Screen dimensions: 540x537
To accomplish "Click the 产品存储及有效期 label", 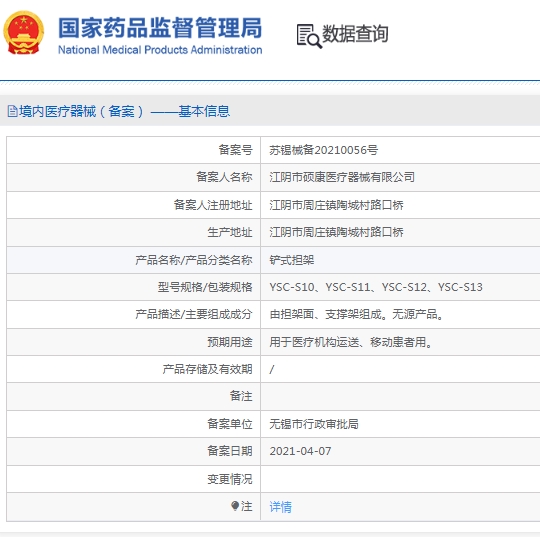I will pos(208,369).
